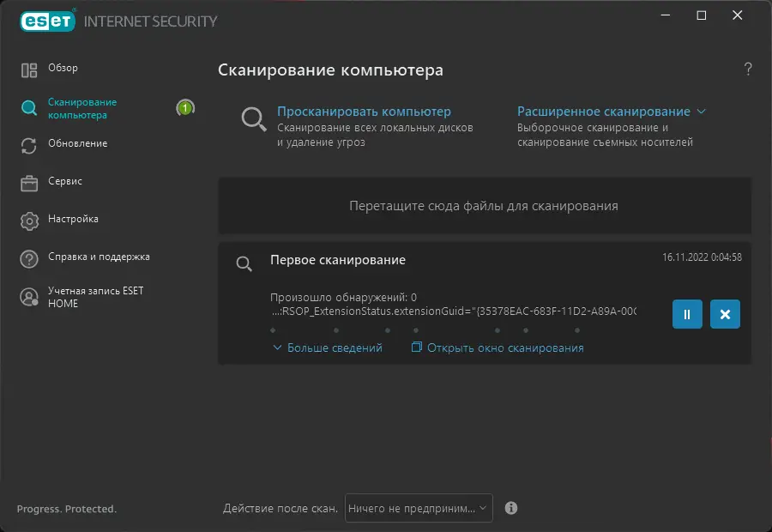Go to the Обновление section label
Screen dimensions: 772x532
pyautogui.click(x=77, y=143)
